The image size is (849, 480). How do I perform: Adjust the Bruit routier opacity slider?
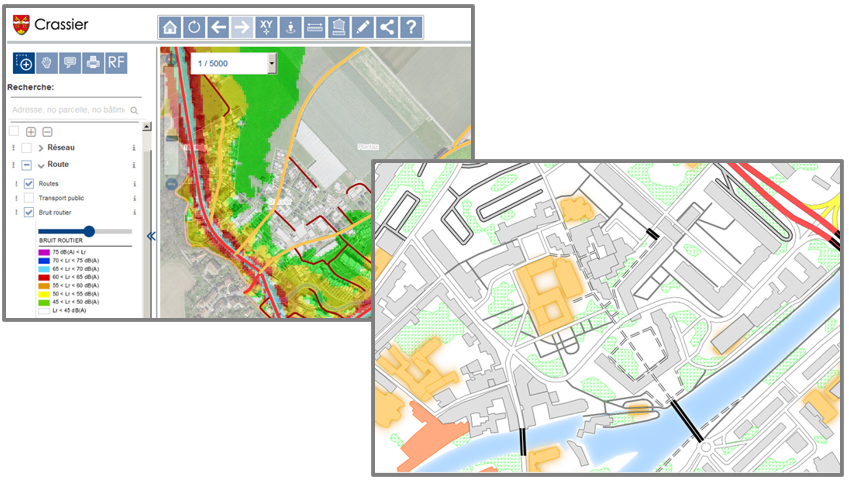pyautogui.click(x=89, y=231)
